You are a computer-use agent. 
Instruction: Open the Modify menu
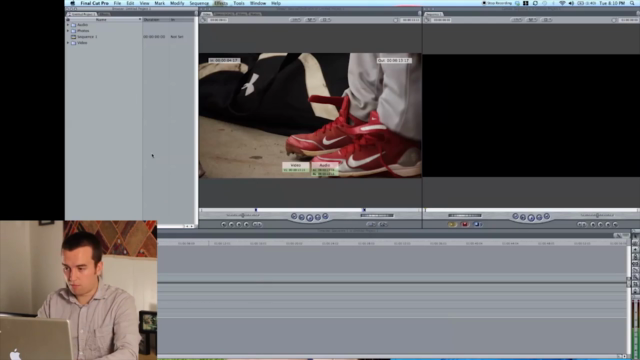pos(177,3)
